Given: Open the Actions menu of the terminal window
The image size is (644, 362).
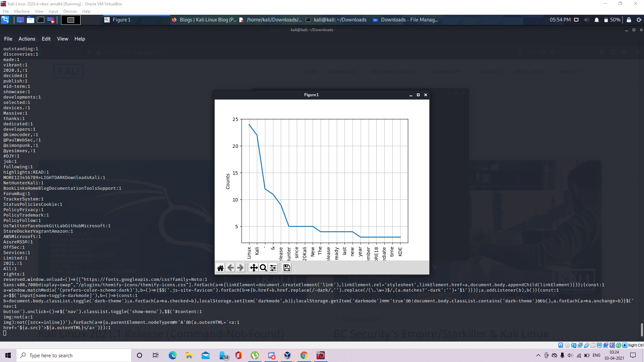Looking at the screenshot, I should [26, 39].
